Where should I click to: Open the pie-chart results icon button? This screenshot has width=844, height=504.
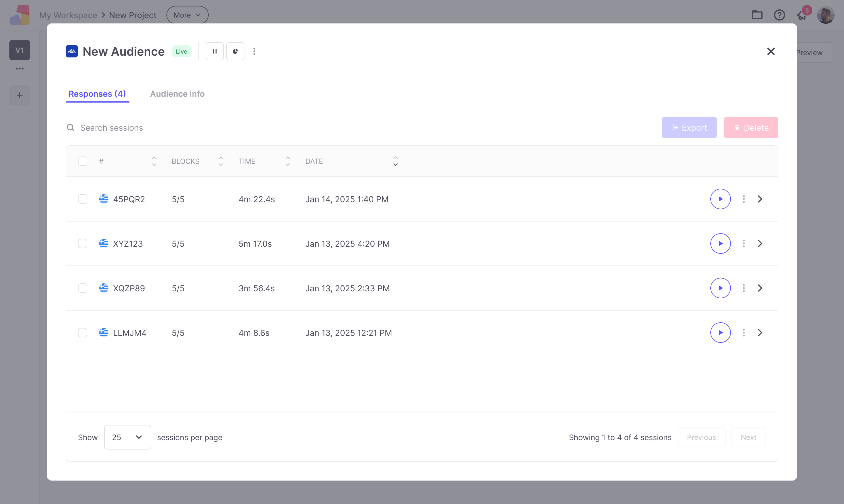(x=235, y=51)
